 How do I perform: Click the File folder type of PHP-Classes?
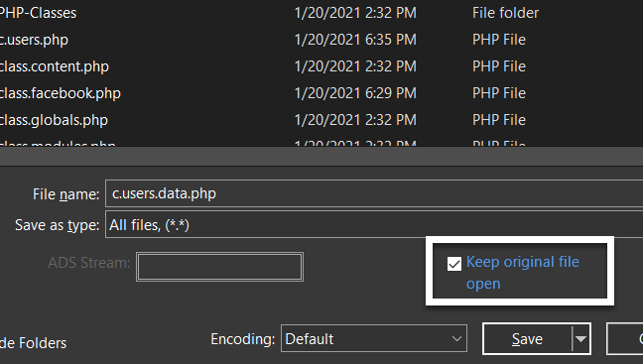click(505, 13)
